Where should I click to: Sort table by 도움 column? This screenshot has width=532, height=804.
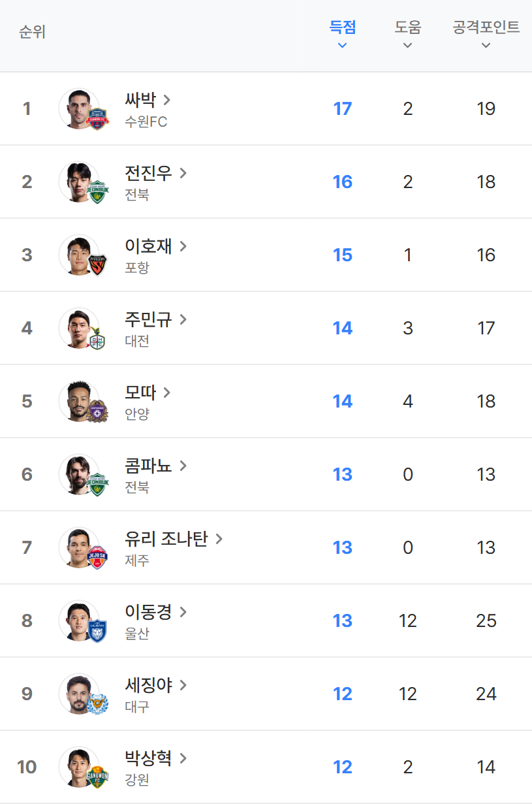tap(408, 35)
